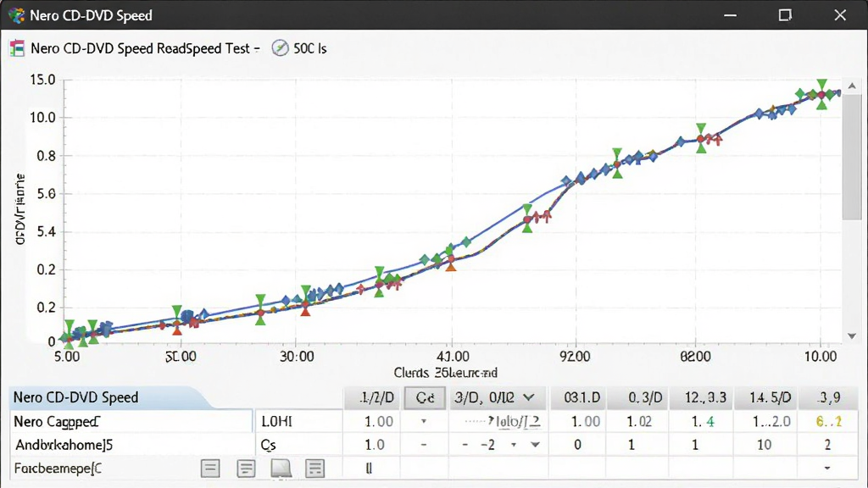The width and height of the screenshot is (868, 488).
Task: Click the "30:00" label on the horizontal axis
Action: [297, 357]
